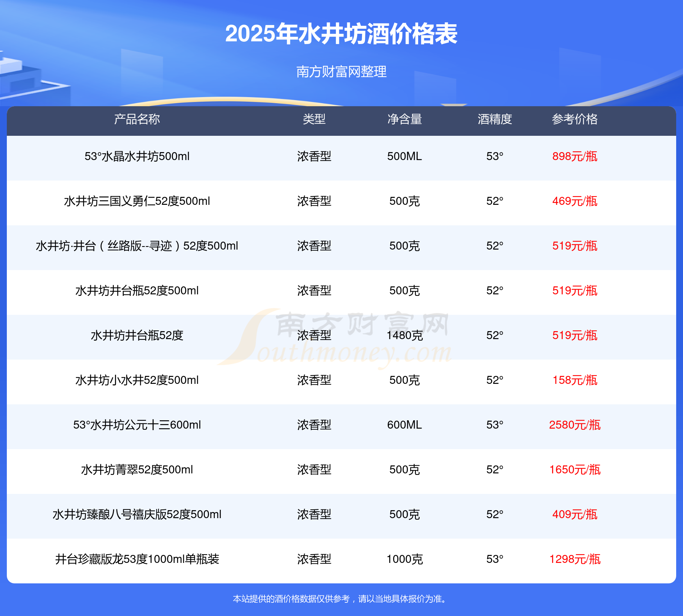Screen dimensions: 683x616
Task: Select 519元/瓶 in the 水井坊井台瓶52度500ml row
Action: tap(575, 291)
